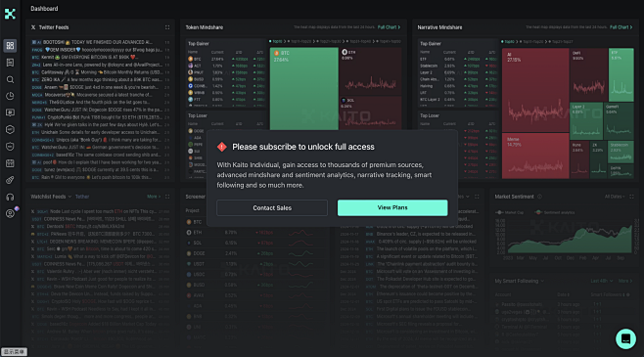Open the All Dates dropdown in Market Sentiment
The image size is (644, 357).
pyautogui.click(x=615, y=197)
